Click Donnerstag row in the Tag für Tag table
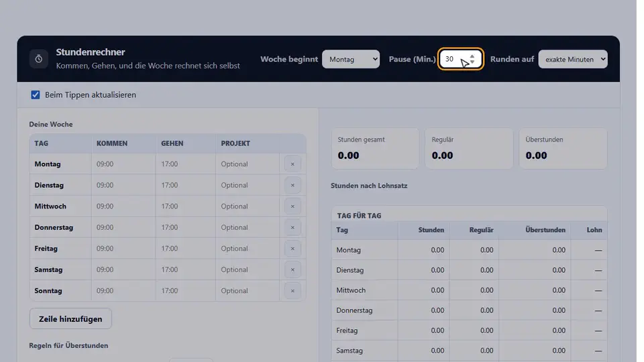 (x=469, y=310)
